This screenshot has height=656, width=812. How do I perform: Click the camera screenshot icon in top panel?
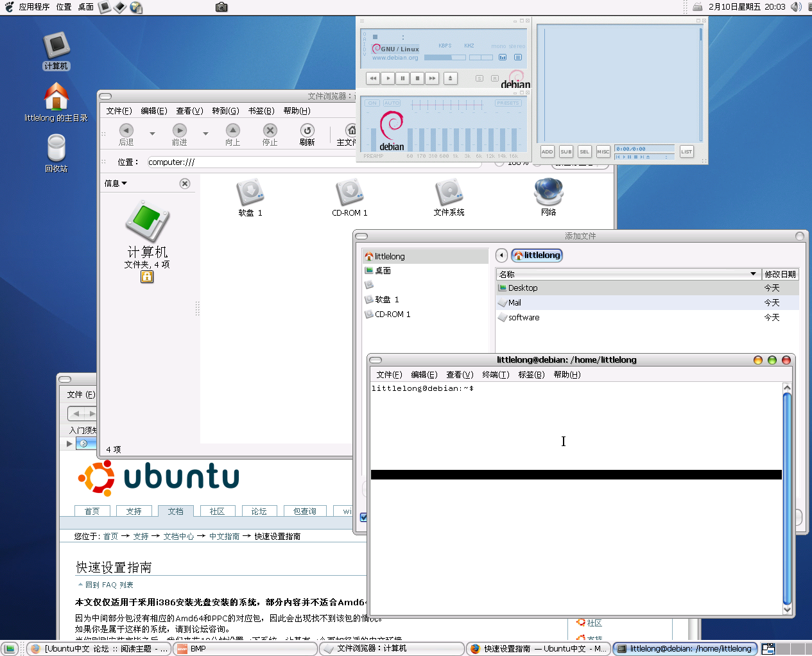tap(221, 7)
